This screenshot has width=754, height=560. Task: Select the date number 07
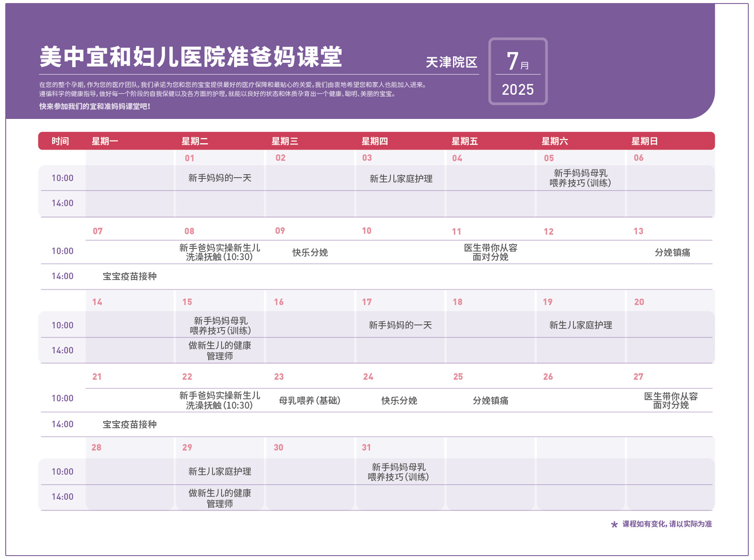97,231
